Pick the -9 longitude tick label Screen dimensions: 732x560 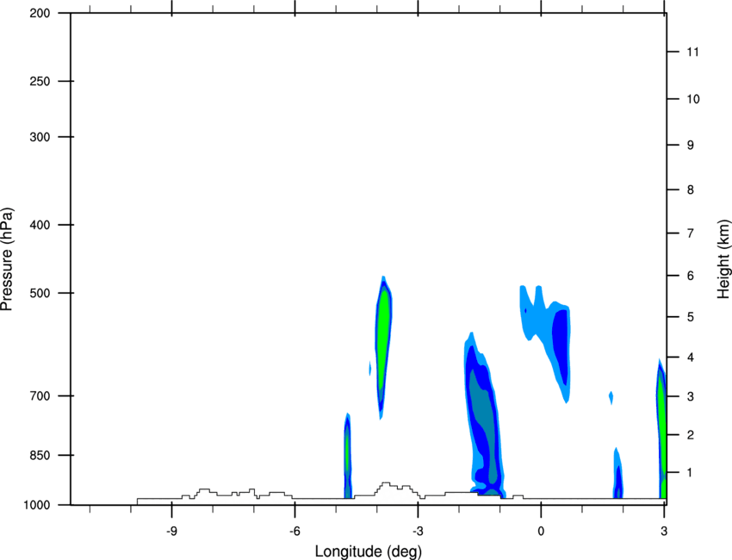click(x=171, y=531)
